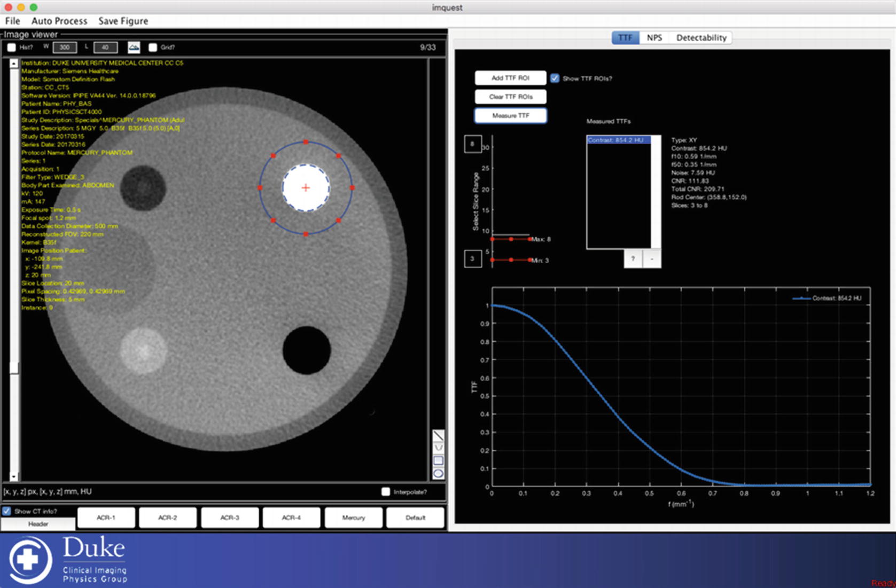Image resolution: width=896 pixels, height=588 pixels.
Task: Click the window/level preset mountain icon
Action: click(x=134, y=48)
